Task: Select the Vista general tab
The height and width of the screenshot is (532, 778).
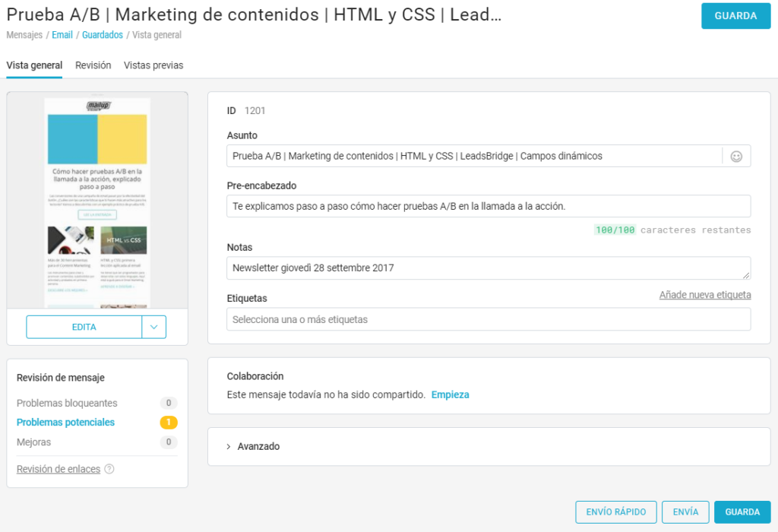Action: (x=34, y=65)
